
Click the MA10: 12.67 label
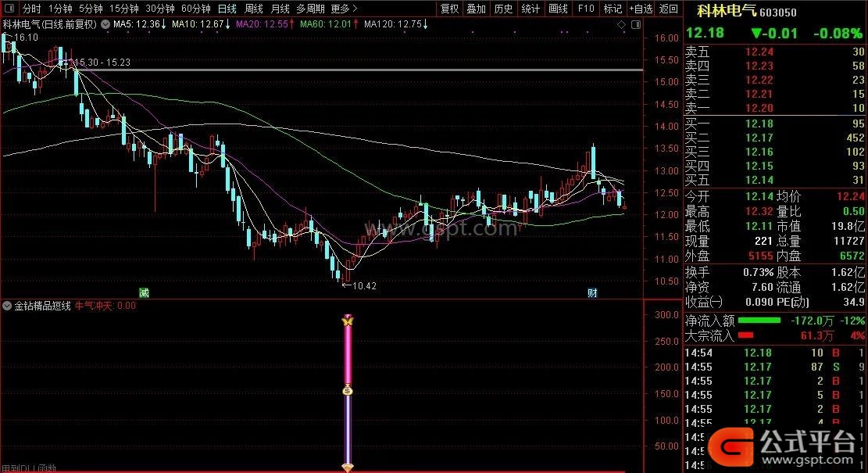201,24
